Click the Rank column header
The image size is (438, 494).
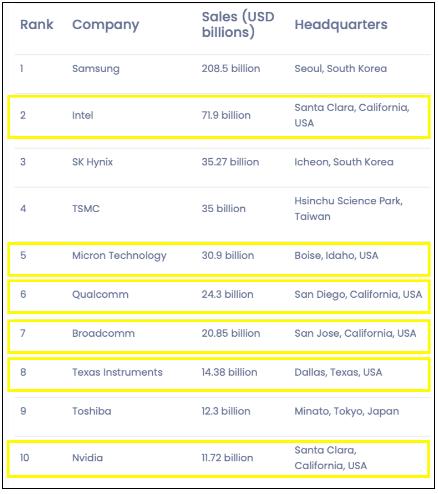click(37, 24)
